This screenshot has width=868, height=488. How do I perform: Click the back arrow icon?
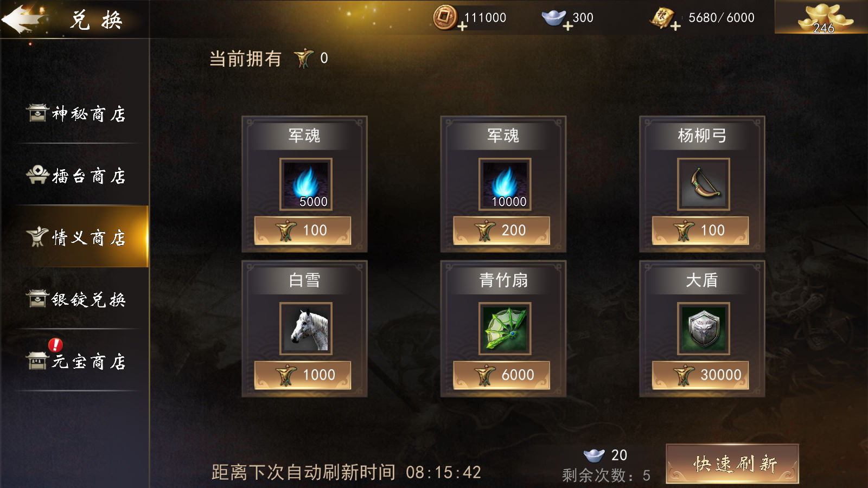pos(24,19)
